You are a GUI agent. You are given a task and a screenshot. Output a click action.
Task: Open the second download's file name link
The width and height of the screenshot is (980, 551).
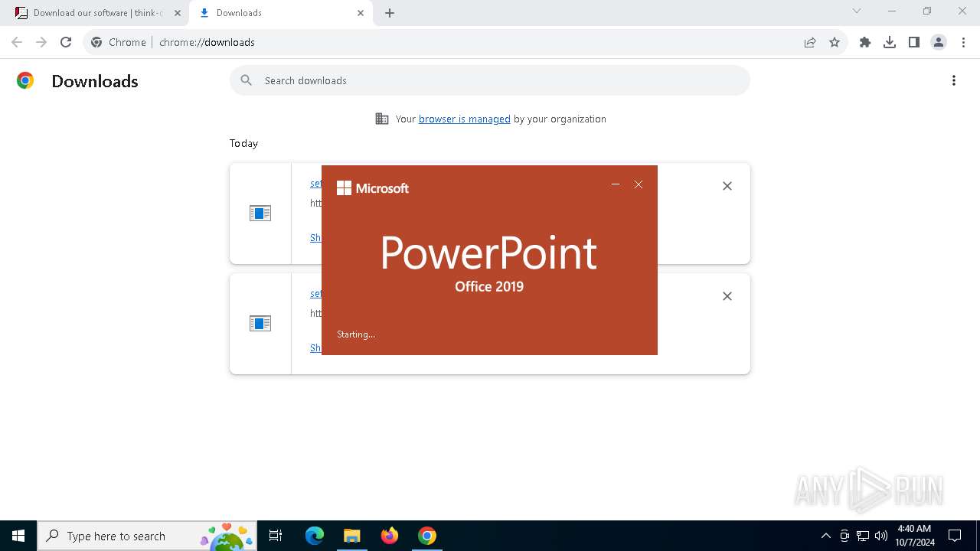click(315, 294)
